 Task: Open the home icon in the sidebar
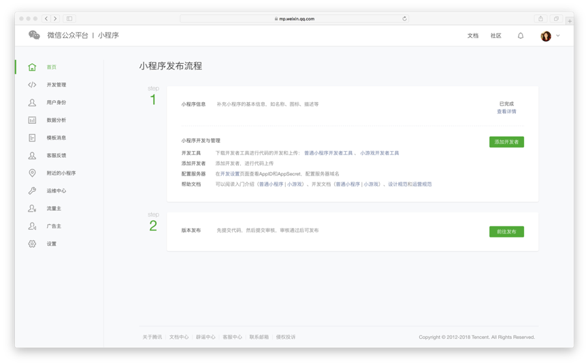[32, 67]
